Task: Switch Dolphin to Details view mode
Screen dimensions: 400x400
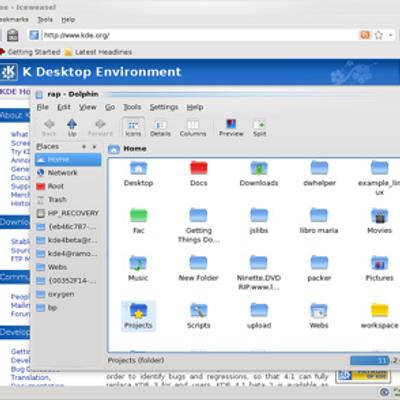Action: [160, 128]
